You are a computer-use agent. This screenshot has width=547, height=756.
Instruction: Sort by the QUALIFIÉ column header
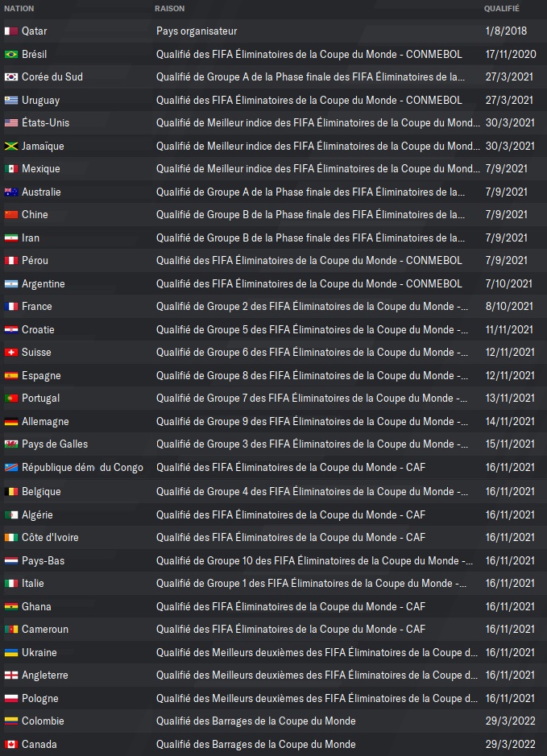(x=502, y=9)
